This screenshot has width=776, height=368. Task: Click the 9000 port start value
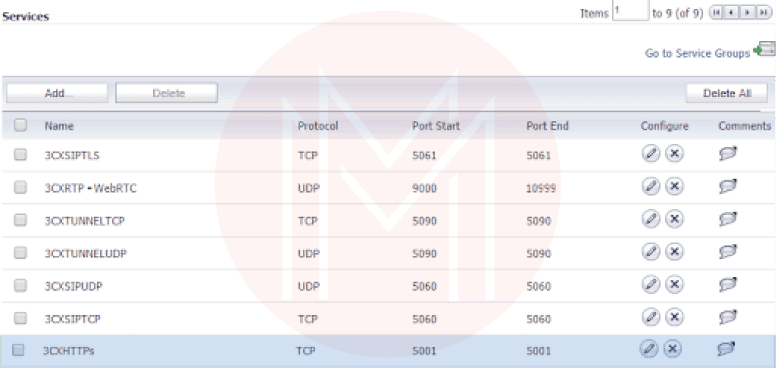[x=425, y=188]
